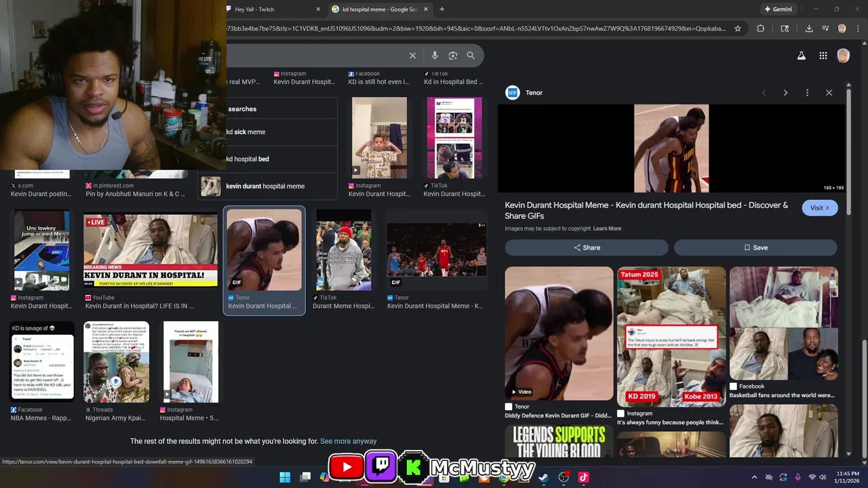This screenshot has height=488, width=868.
Task: Open the Instagram Hospital Meme result
Action: click(191, 362)
